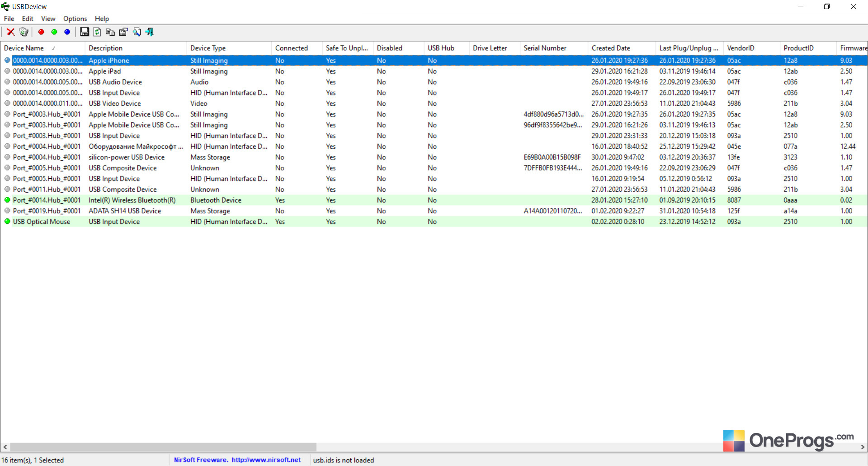
Task: Click the status dot of USB Audio Device row
Action: coord(7,82)
